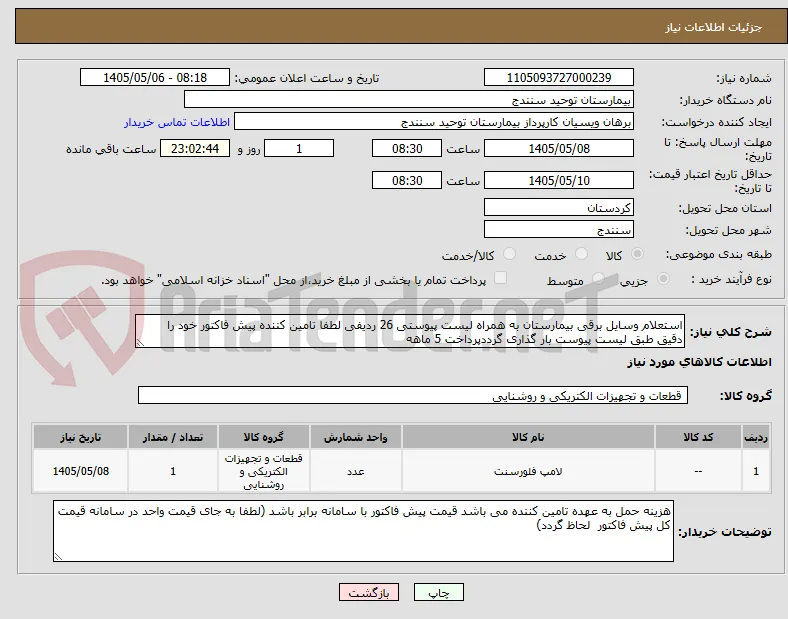
Task: Click the price validity hour 08:30 field
Action: [407, 180]
